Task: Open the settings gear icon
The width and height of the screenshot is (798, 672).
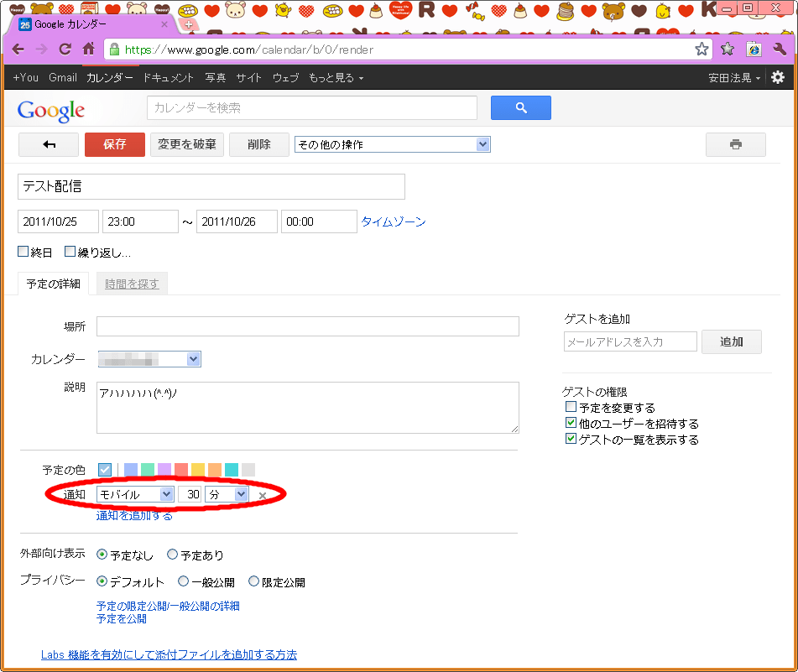Action: (778, 77)
